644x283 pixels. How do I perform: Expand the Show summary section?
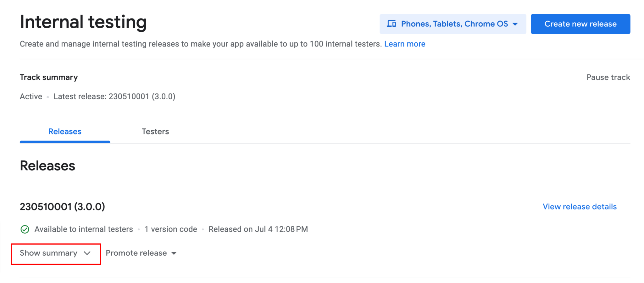coord(55,253)
